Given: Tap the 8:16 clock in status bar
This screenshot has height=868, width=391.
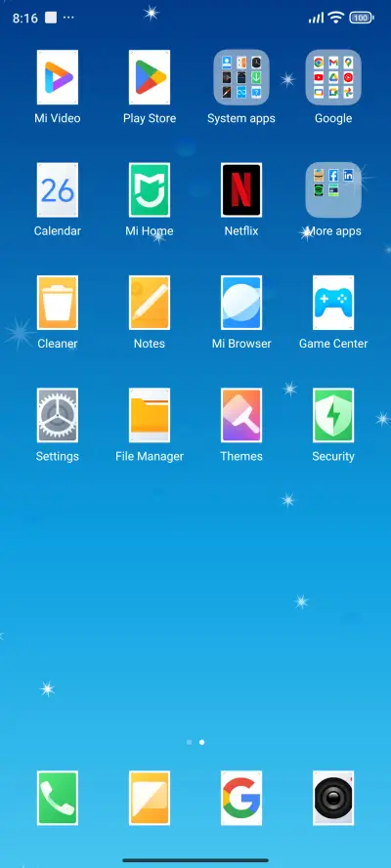Looking at the screenshot, I should pos(24,19).
